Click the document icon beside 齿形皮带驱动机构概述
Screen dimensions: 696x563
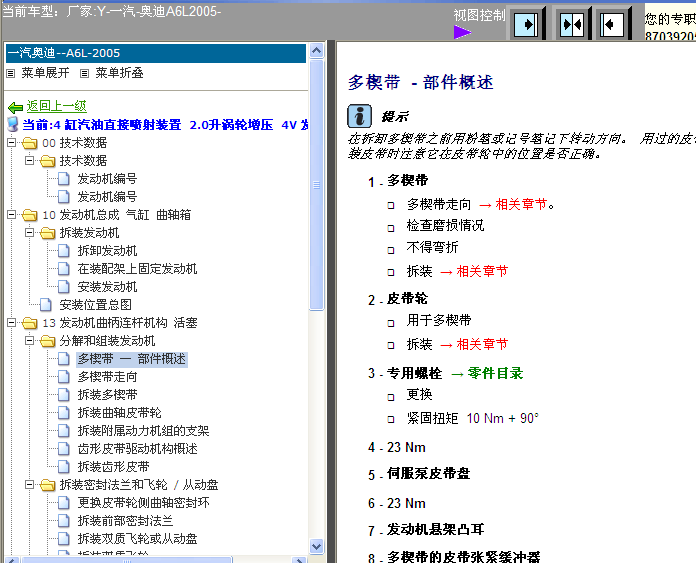click(64, 449)
